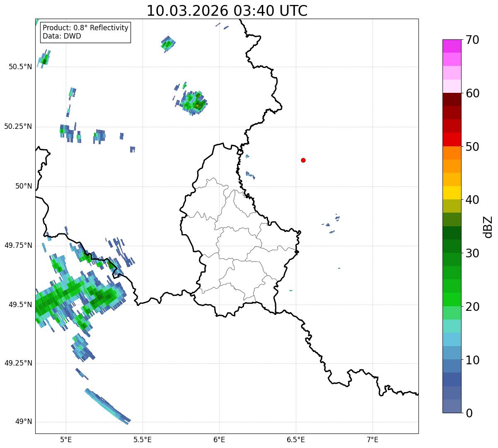This screenshot has width=498, height=448.
Task: Pick the yellow segment just above 40
Action: tap(452, 193)
